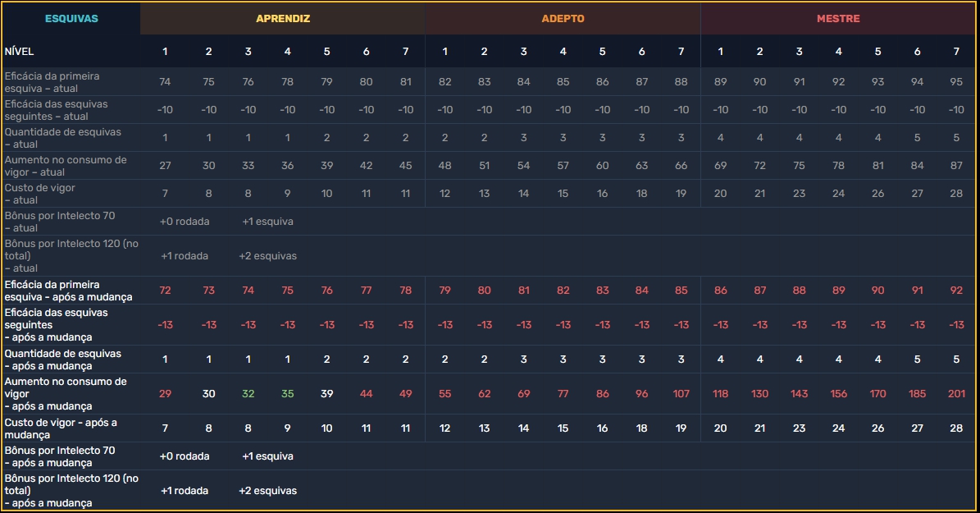Click 'Custo de vigor – atual' row label
The height and width of the screenshot is (513, 980).
tap(40, 194)
